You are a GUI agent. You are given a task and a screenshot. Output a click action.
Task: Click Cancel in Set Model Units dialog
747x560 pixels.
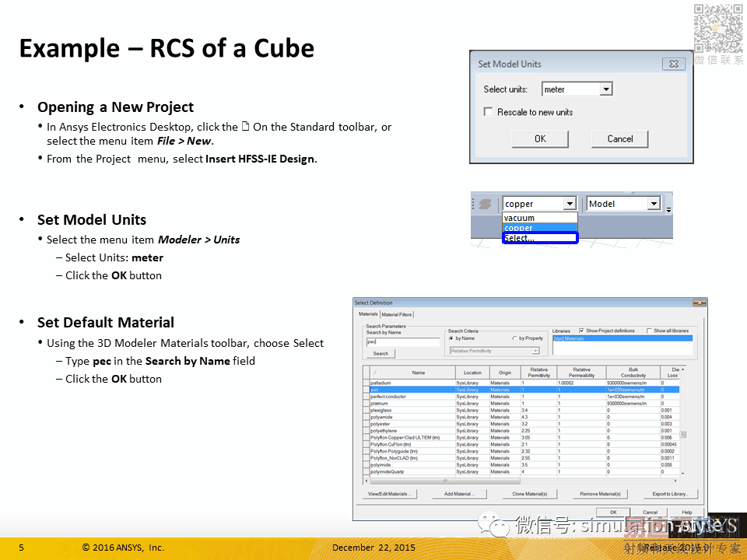tap(620, 139)
